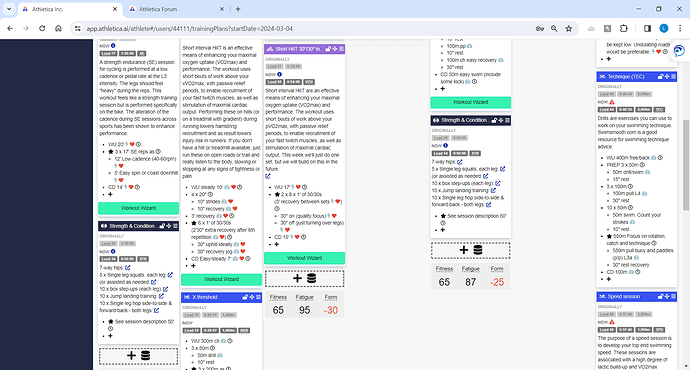Click the vertical page scrollbar thumb

(x=686, y=165)
